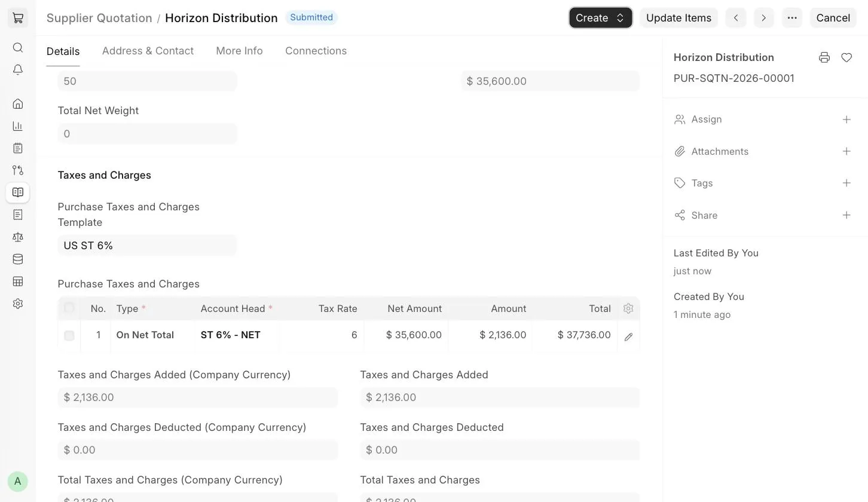868x502 pixels.
Task: Open search from the sidebar magnifier icon
Action: click(18, 48)
